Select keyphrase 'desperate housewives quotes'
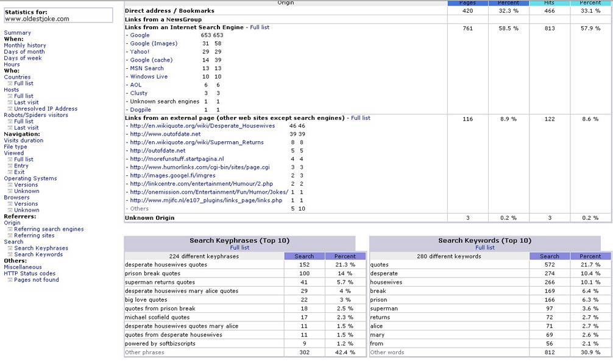This screenshot has height=364, width=613. point(166,265)
